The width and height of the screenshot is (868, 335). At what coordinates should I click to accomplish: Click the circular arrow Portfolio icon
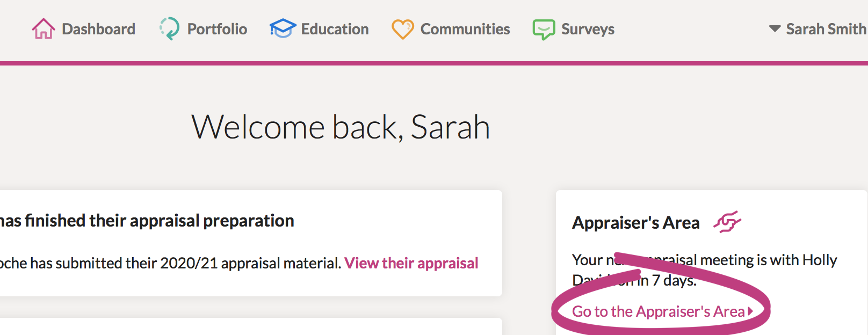pos(169,29)
